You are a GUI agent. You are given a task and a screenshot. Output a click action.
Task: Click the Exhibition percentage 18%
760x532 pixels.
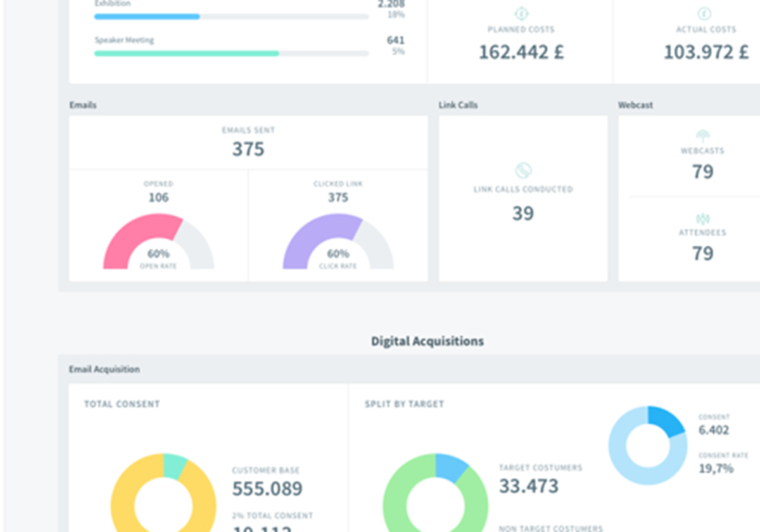(396, 15)
